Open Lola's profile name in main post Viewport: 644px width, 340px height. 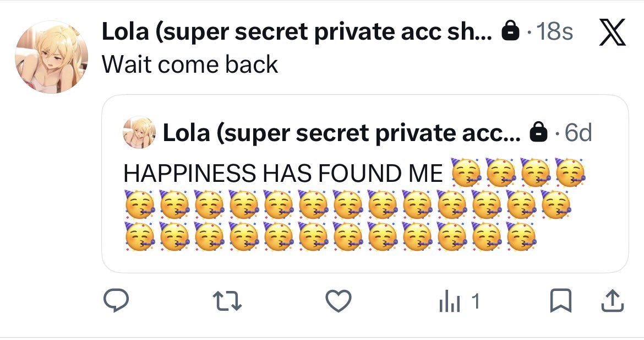point(296,31)
